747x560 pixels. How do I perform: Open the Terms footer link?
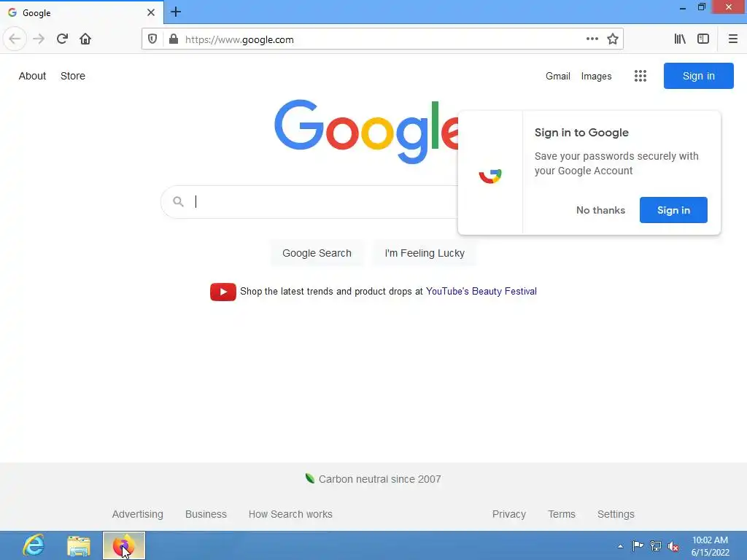[x=561, y=514]
